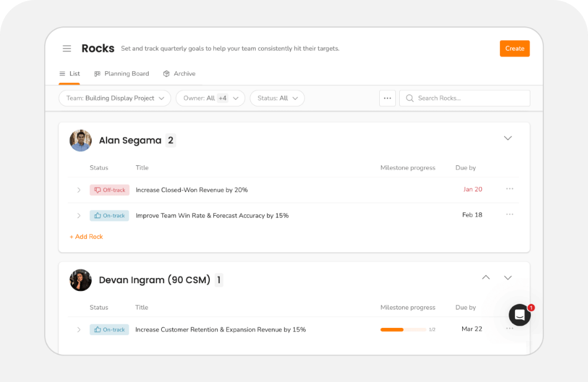Viewport: 588px width, 382px height.
Task: Click Alan Segama's profile avatar
Action: coord(81,140)
